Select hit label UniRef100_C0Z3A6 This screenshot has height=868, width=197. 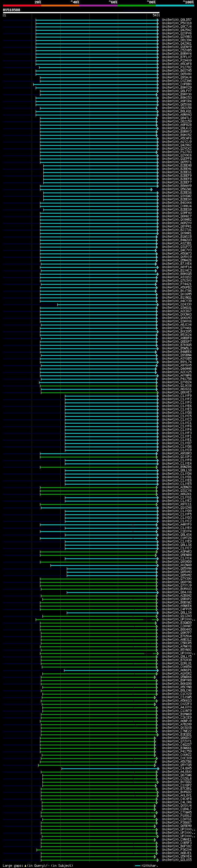pyautogui.click(x=176, y=81)
